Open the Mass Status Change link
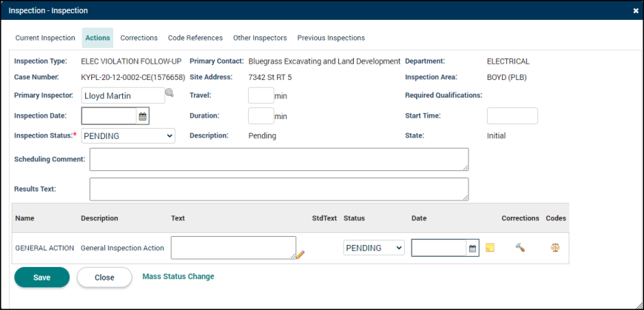 coord(178,276)
